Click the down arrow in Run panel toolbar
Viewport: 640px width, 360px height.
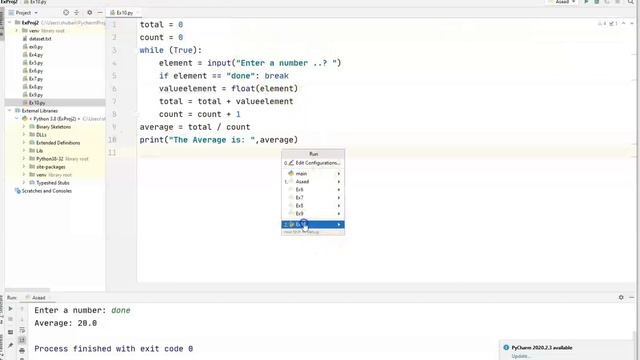pos(22,319)
